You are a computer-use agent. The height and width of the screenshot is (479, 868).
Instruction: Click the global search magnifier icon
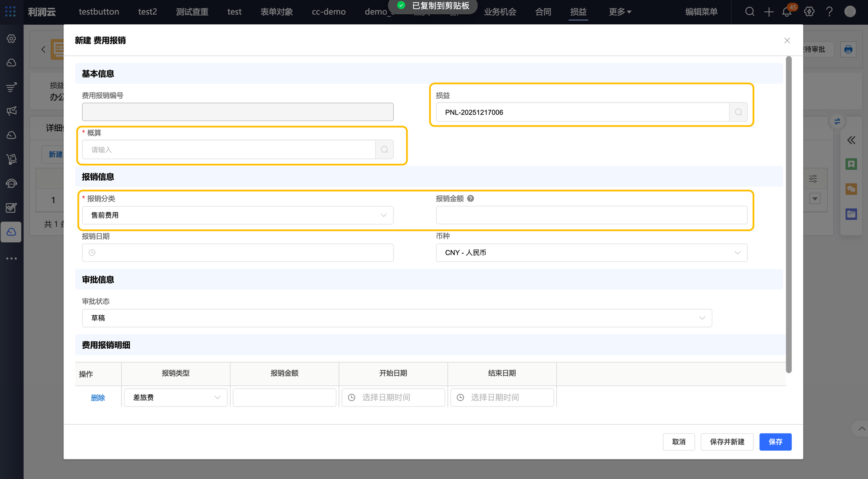click(x=750, y=12)
